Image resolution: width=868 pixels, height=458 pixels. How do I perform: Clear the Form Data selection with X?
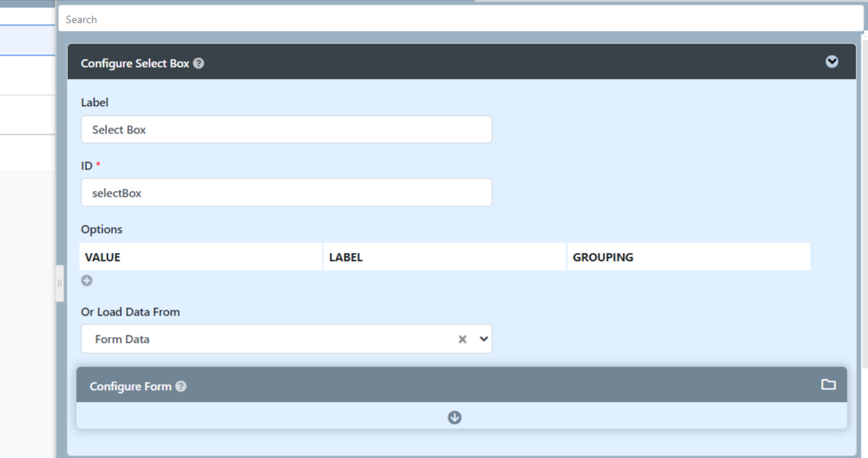click(x=462, y=339)
